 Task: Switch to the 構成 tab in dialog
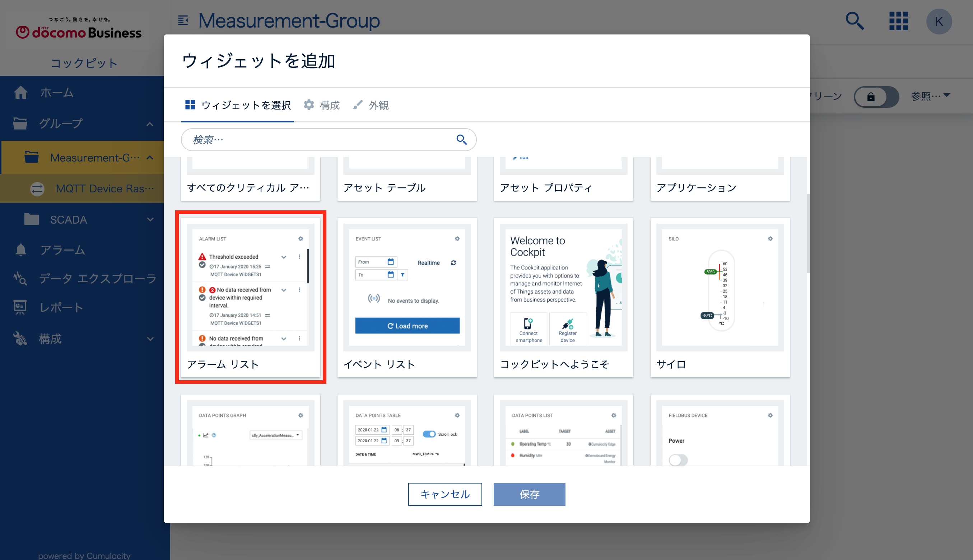point(322,105)
